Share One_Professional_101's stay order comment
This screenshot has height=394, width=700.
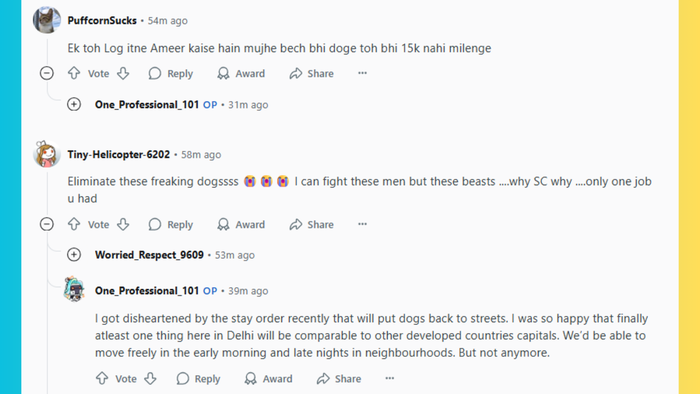pyautogui.click(x=339, y=378)
